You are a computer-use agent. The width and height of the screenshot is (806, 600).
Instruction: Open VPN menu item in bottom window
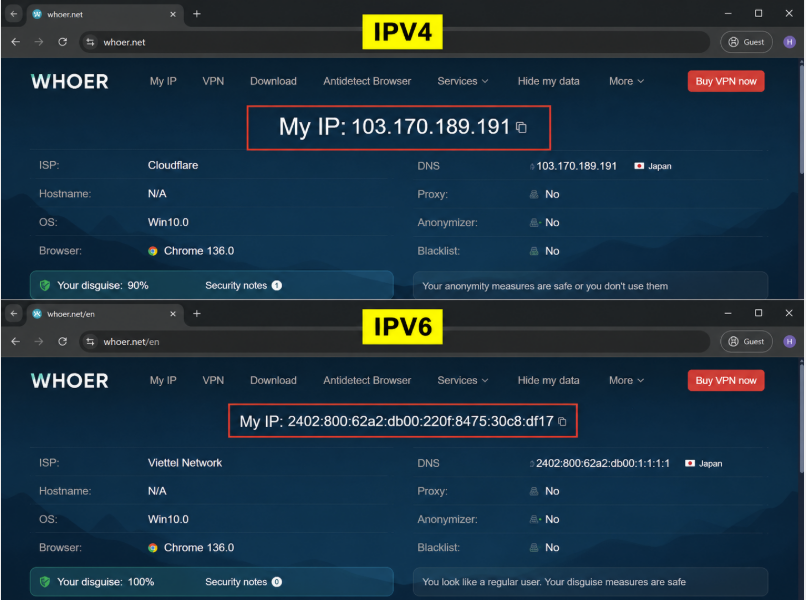coord(213,380)
